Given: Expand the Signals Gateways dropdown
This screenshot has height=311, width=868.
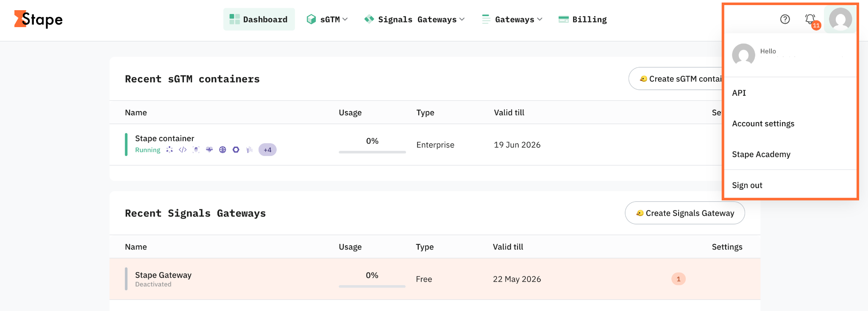Looking at the screenshot, I should click(415, 19).
